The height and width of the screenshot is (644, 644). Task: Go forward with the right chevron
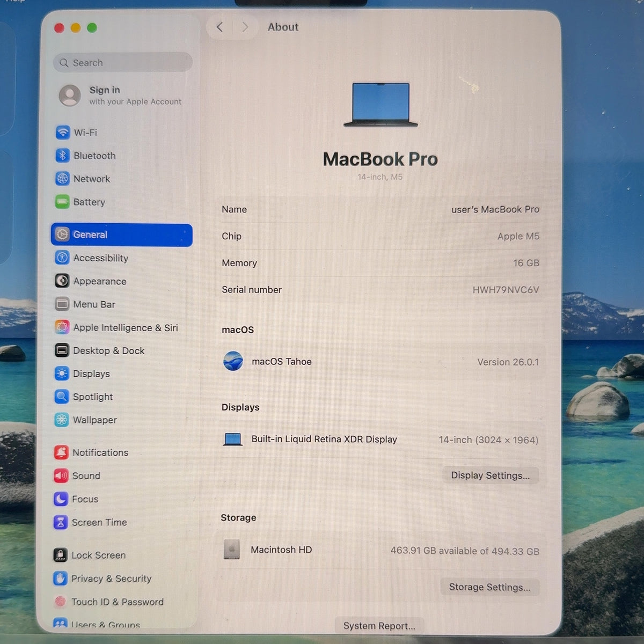(245, 27)
